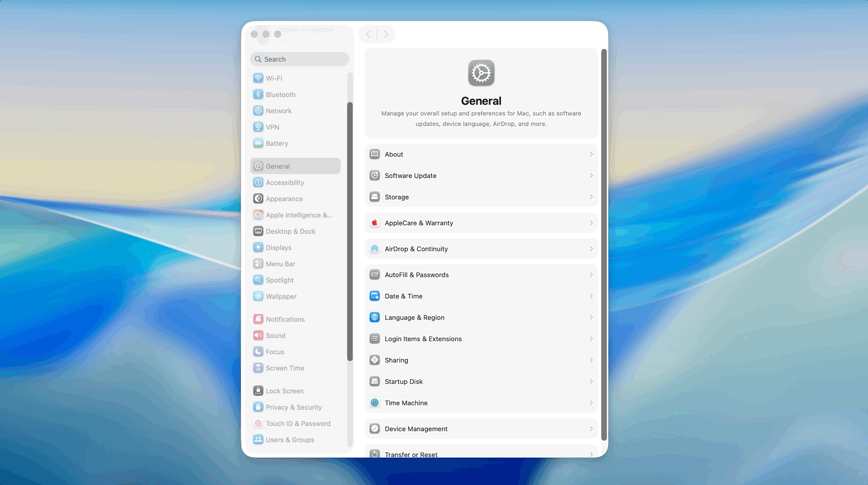
Task: Expand Device Management row chevron
Action: 591,429
